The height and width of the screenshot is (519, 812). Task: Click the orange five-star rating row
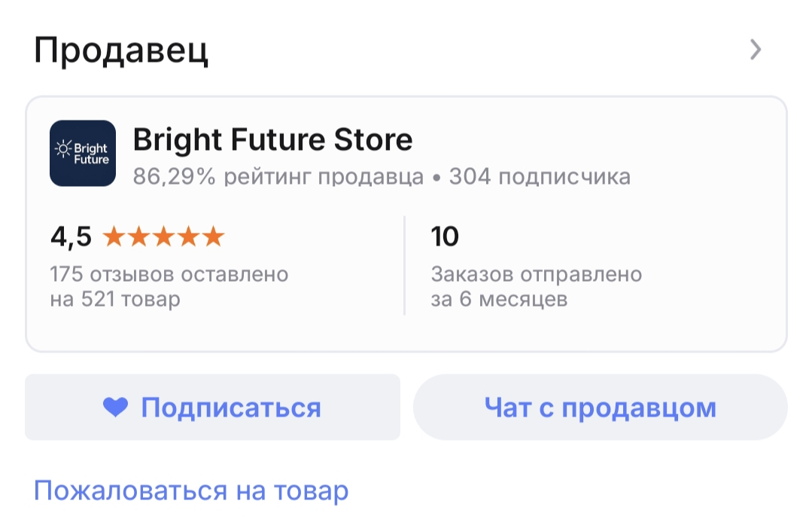[x=163, y=237]
